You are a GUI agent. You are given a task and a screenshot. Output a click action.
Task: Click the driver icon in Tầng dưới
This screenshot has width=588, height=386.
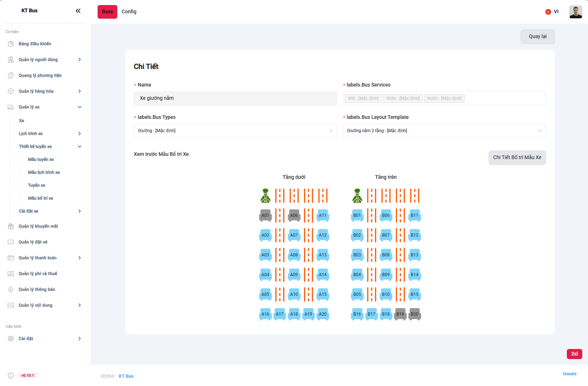(265, 196)
